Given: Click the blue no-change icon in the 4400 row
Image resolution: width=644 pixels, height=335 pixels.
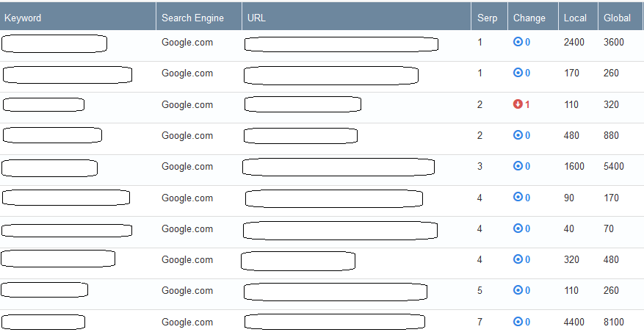Looking at the screenshot, I should click(518, 322).
